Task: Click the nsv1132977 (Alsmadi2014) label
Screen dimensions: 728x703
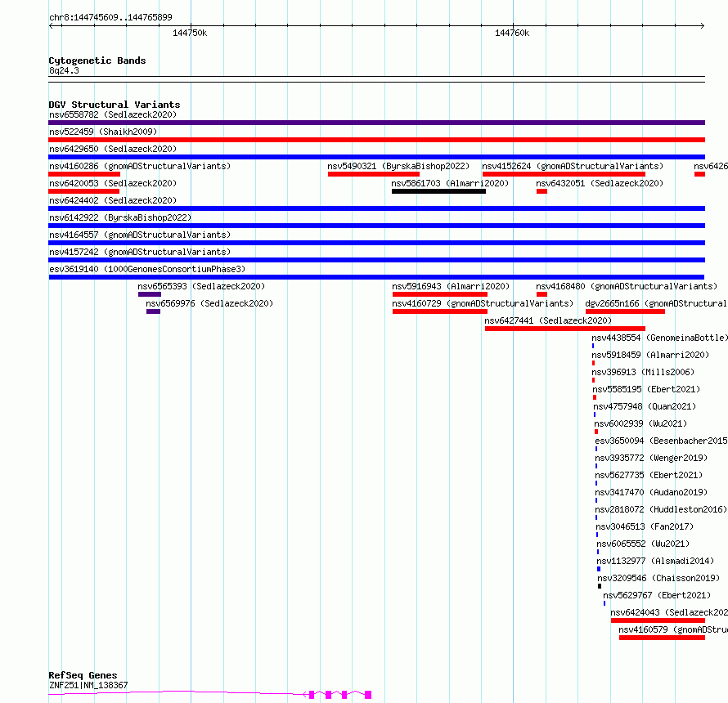Action: pyautogui.click(x=655, y=561)
